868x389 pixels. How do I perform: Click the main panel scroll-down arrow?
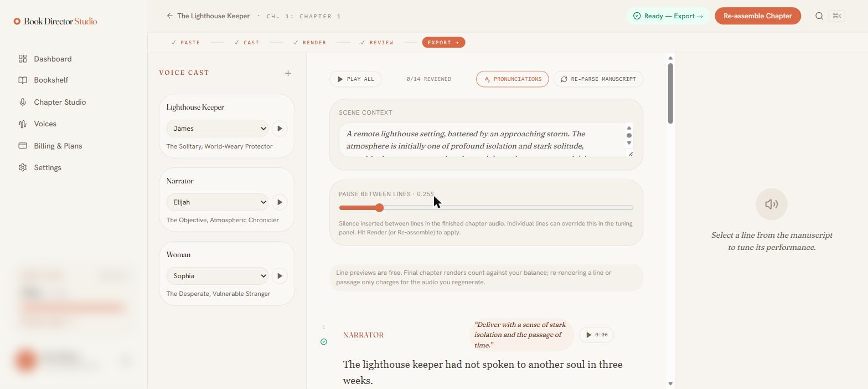pos(670,383)
